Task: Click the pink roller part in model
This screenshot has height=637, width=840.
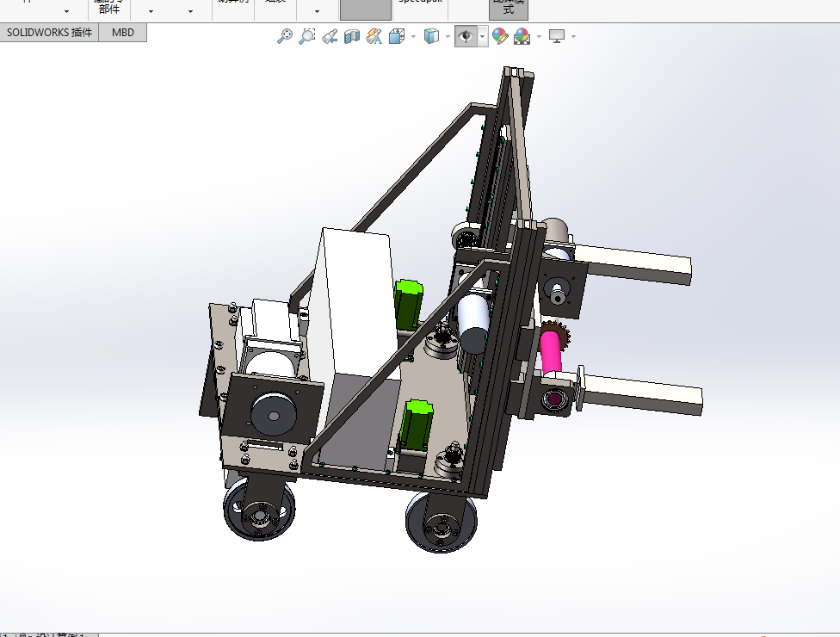Action: [x=551, y=352]
